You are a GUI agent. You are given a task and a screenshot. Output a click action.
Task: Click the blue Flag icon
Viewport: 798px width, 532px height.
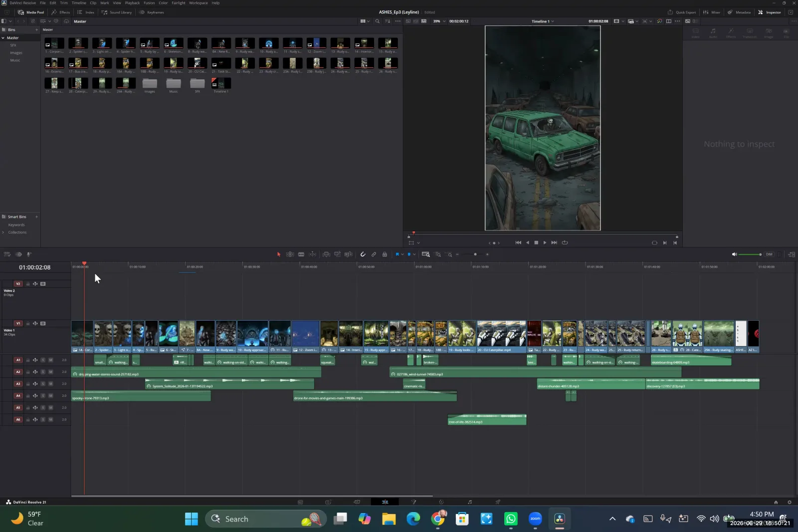pos(397,254)
